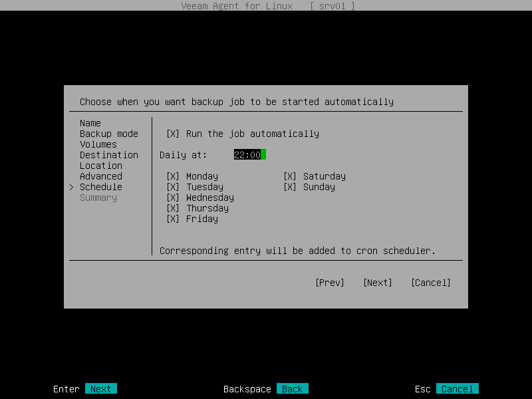Go to the Name wizard step
This screenshot has height=399, width=532.
coord(90,123)
